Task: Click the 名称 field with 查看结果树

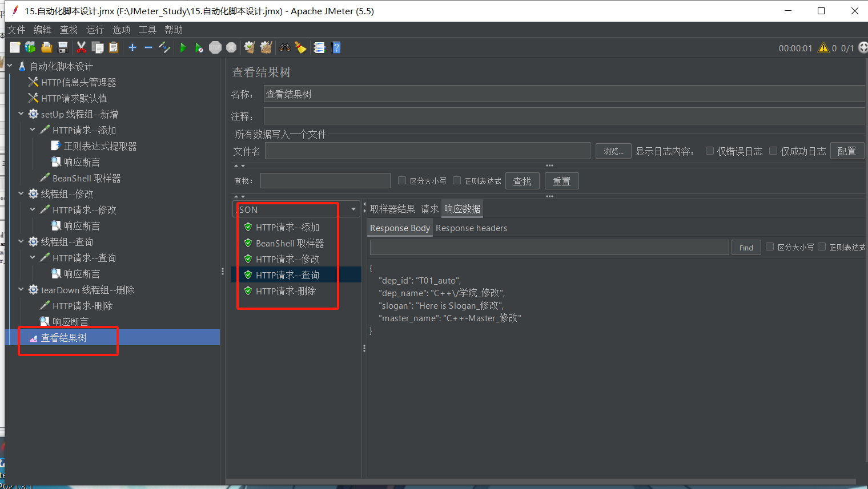Action: click(565, 94)
